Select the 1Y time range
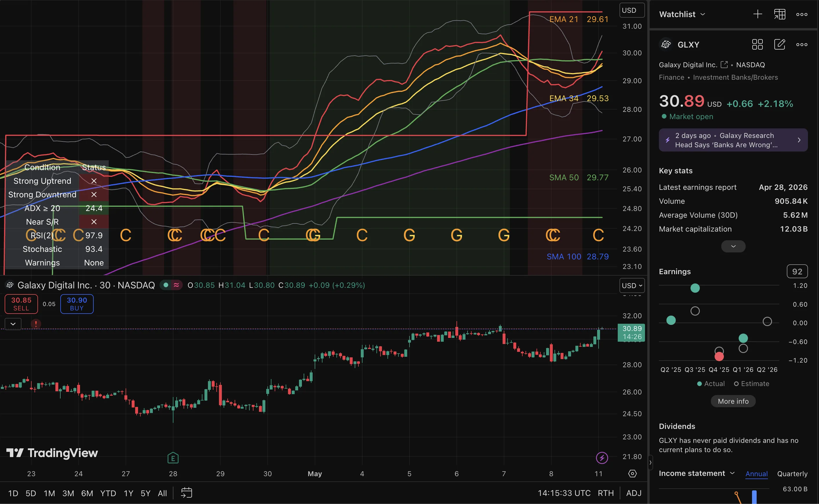This screenshot has width=819, height=504. [x=128, y=493]
